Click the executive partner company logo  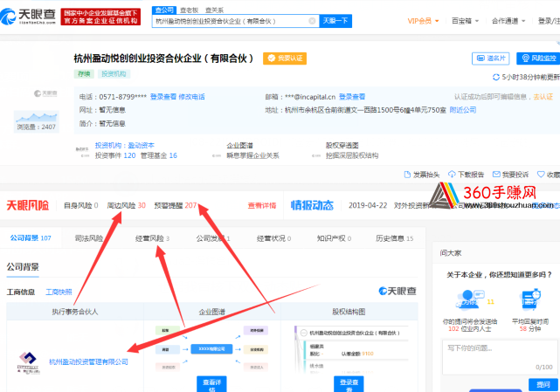(x=28, y=362)
